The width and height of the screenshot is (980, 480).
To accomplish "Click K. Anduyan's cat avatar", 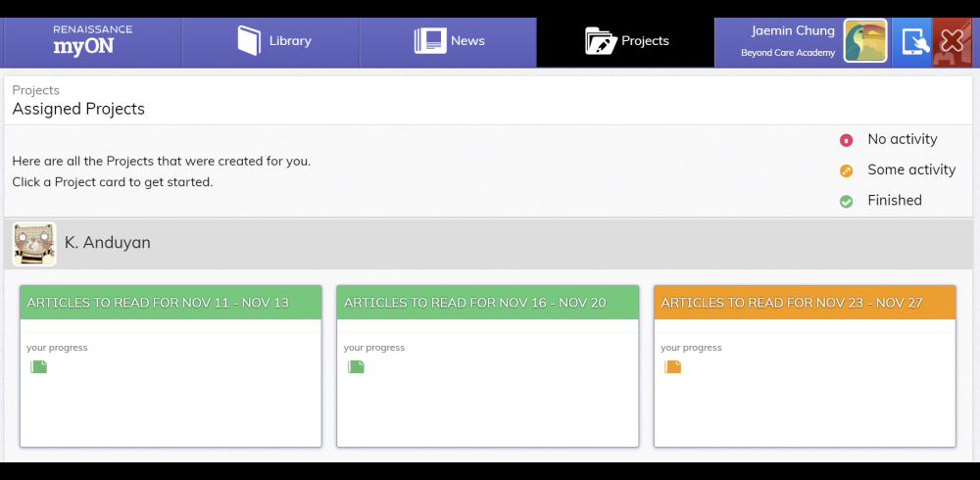I will pos(34,244).
